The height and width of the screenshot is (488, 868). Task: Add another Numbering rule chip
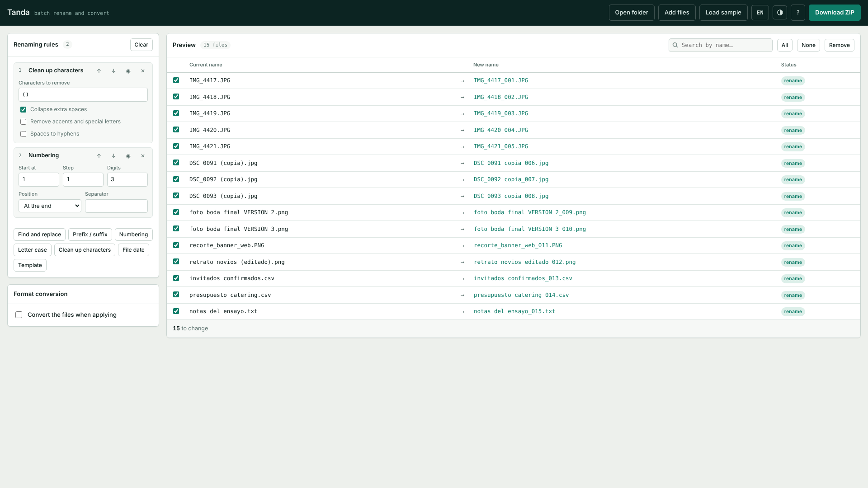tap(134, 235)
